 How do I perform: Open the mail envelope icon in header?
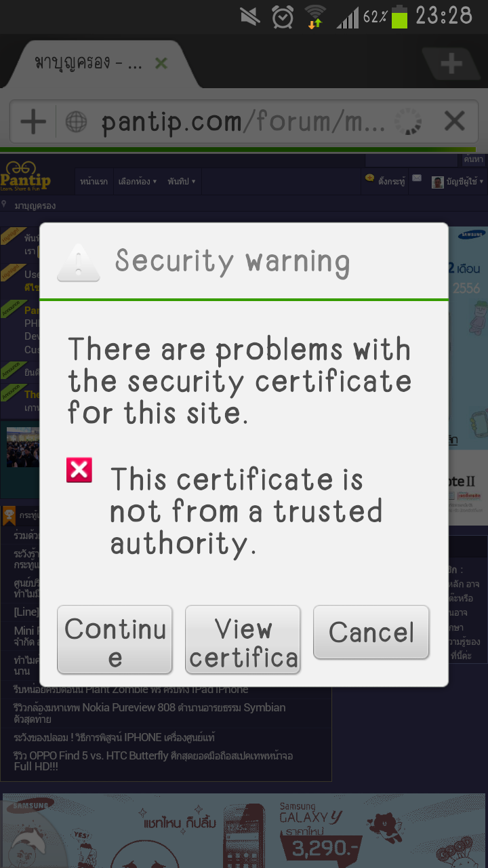417,179
